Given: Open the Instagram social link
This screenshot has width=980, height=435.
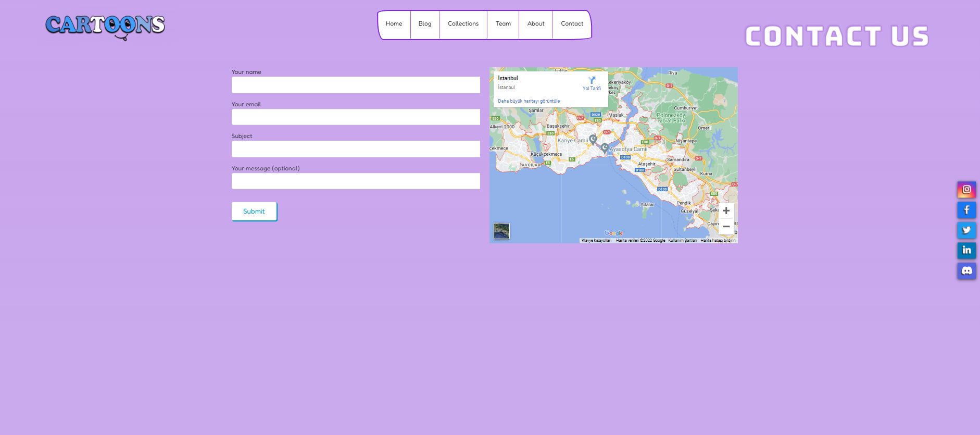Looking at the screenshot, I should click(966, 190).
